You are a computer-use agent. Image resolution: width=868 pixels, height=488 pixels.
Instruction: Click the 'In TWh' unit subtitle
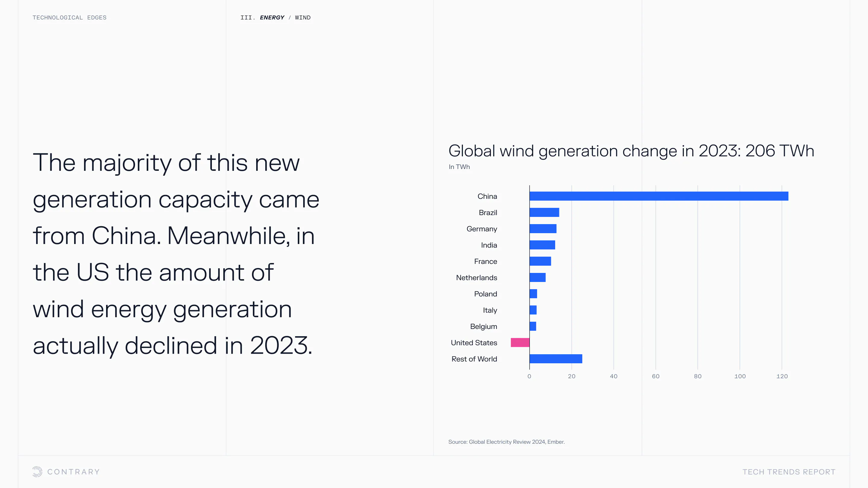459,167
